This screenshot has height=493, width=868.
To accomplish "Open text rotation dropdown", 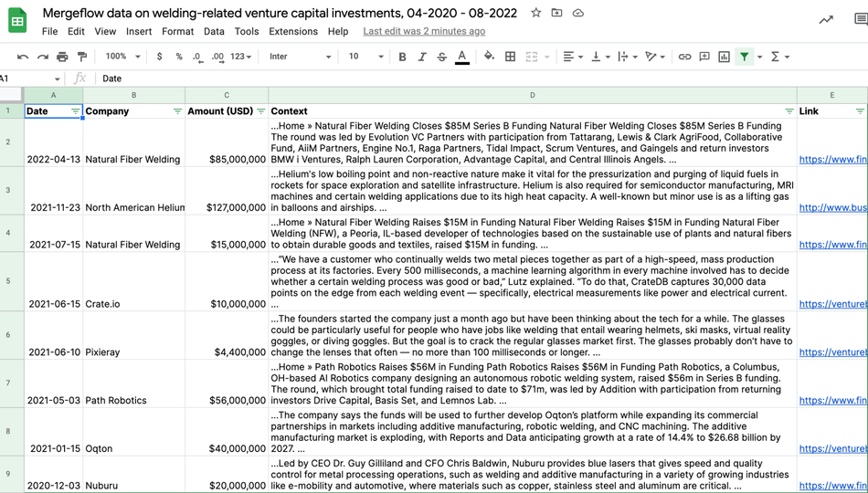I will pos(655,57).
